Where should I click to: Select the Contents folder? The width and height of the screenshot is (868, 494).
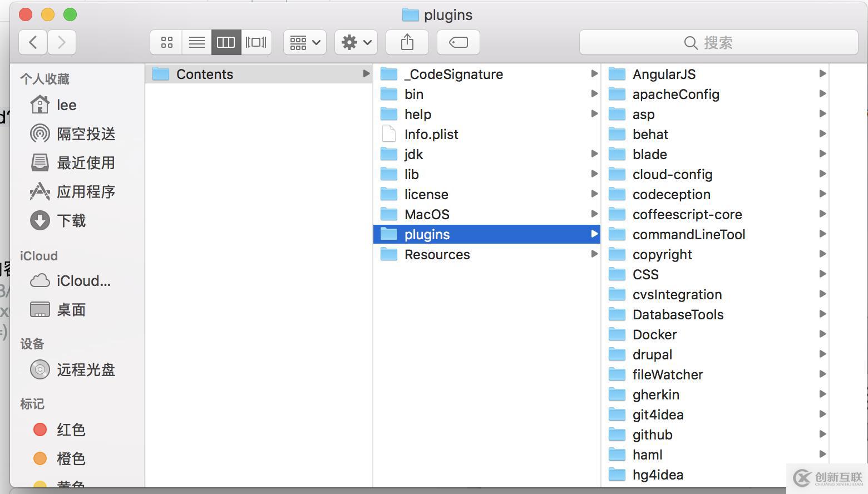click(259, 74)
